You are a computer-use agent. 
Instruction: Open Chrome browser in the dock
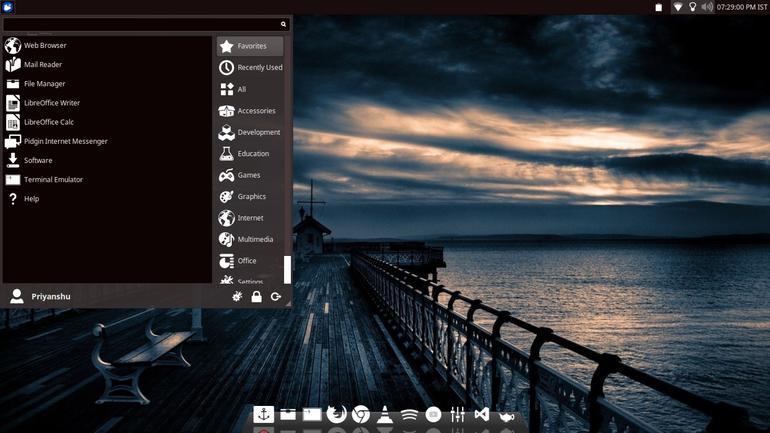point(361,414)
